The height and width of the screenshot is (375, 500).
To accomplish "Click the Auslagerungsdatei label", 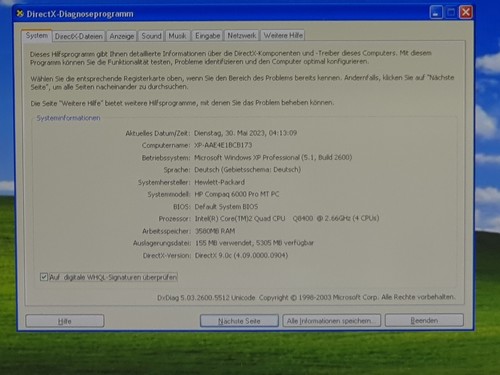I will pyautogui.click(x=162, y=243).
